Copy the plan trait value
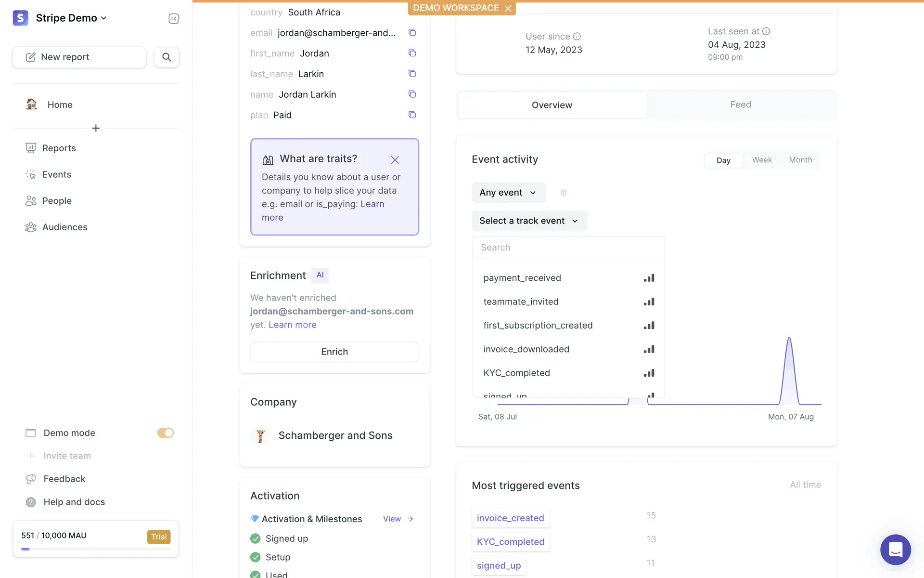The width and height of the screenshot is (924, 578). click(412, 115)
